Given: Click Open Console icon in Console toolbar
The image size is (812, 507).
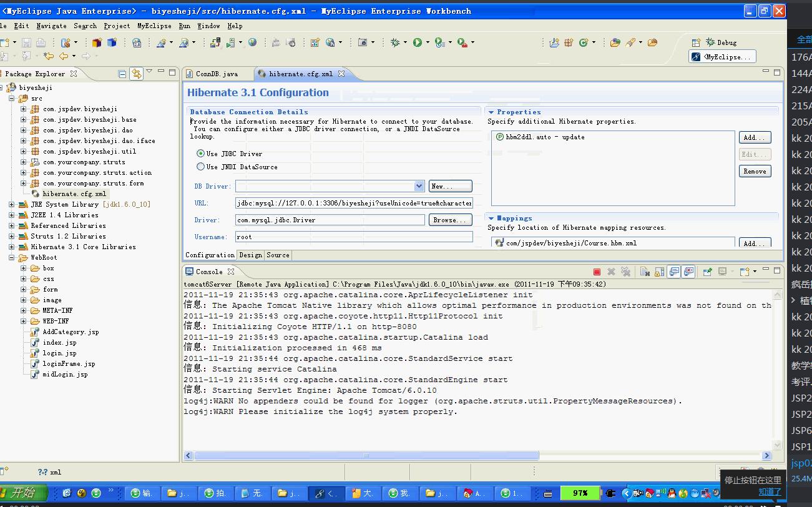Looking at the screenshot, I should pos(744,272).
